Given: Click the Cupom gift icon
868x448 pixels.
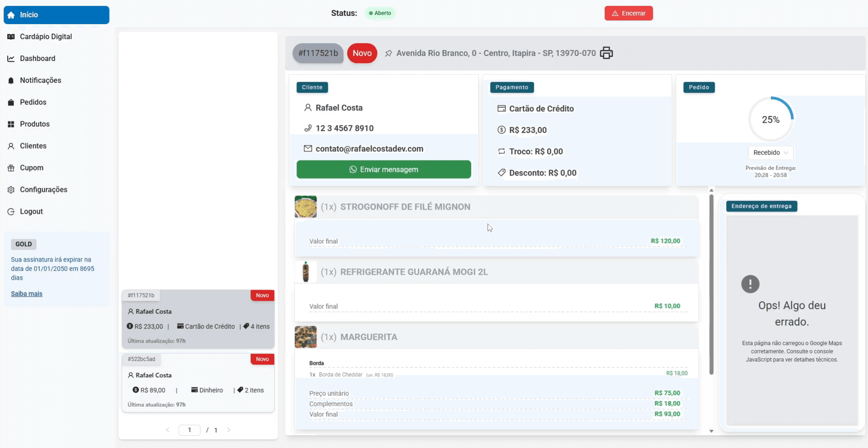Looking at the screenshot, I should pos(11,168).
